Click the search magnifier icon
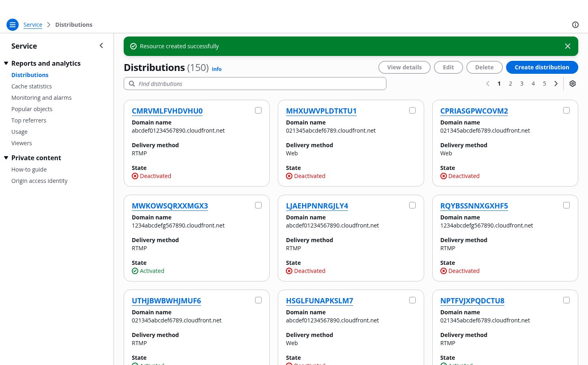Viewport: 588px width, 365px height. 132,84
